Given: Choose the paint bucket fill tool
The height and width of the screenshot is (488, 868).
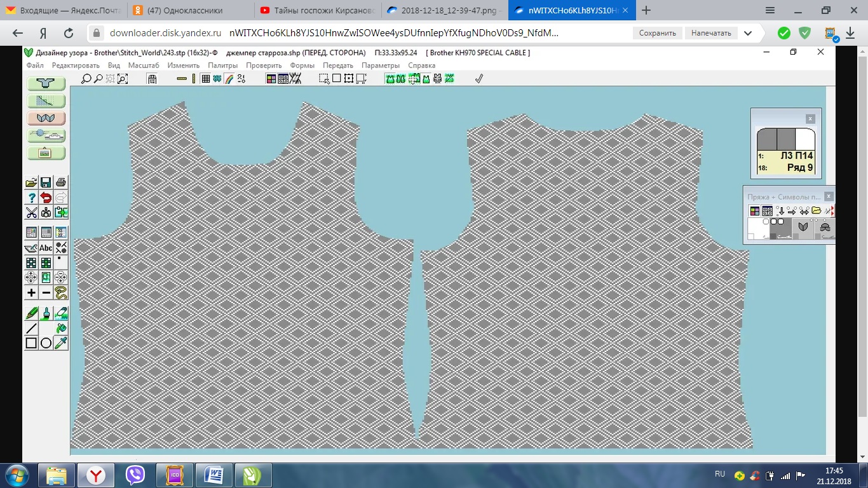Looking at the screenshot, I should [x=61, y=329].
